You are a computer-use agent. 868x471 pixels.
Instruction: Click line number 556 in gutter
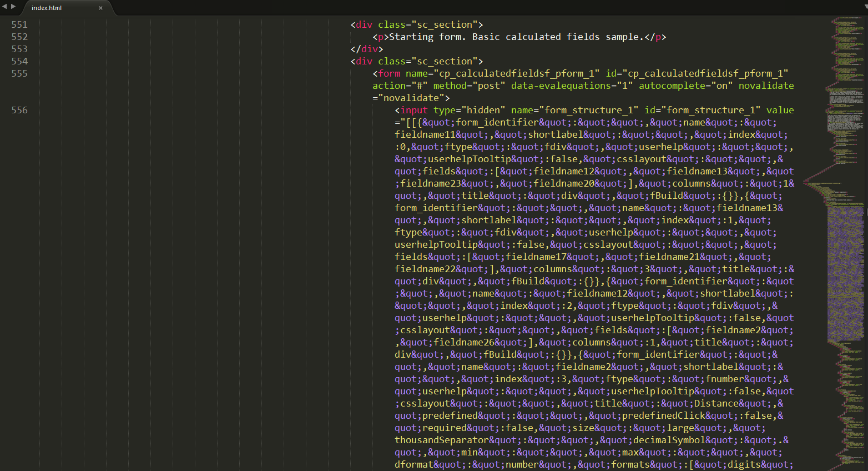(x=19, y=110)
